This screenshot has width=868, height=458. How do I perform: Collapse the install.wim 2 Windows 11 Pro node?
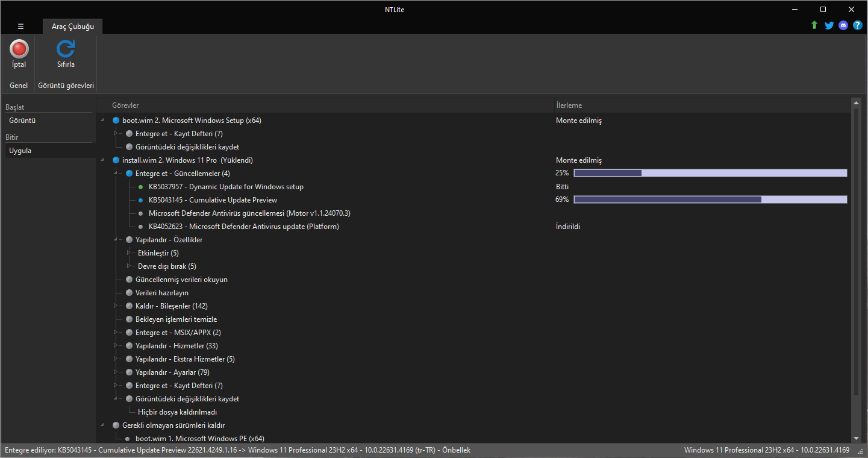click(103, 160)
